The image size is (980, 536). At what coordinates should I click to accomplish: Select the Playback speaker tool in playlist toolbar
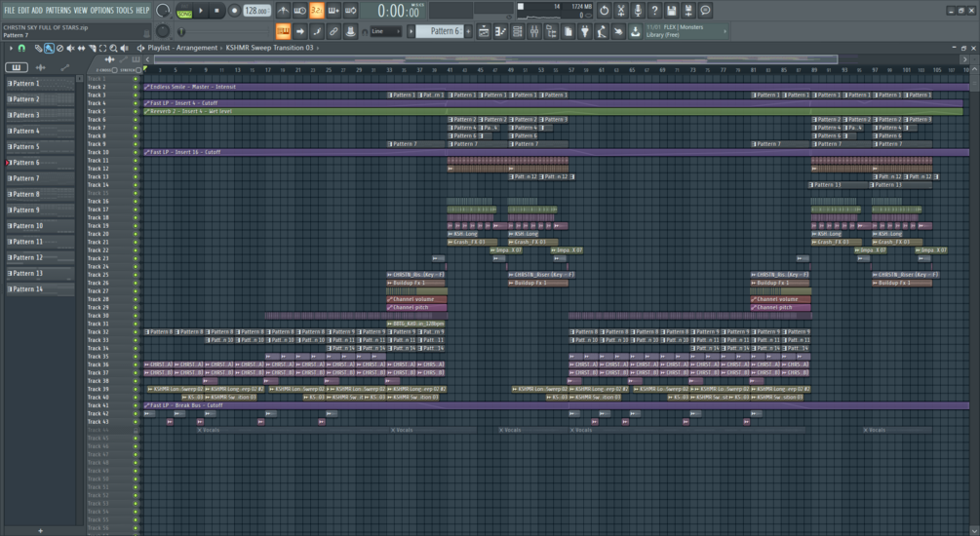click(x=125, y=48)
